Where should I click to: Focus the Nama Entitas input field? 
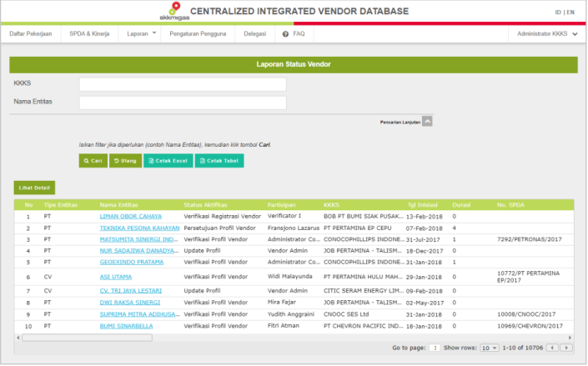(183, 103)
